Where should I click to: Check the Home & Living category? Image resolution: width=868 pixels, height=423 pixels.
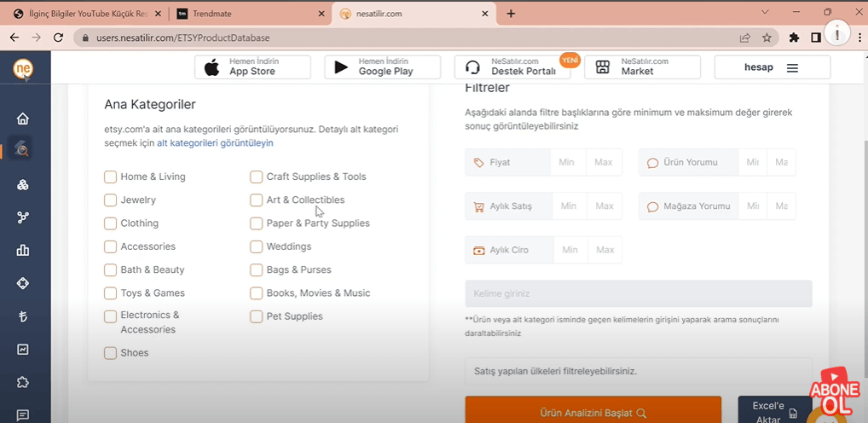click(x=110, y=177)
